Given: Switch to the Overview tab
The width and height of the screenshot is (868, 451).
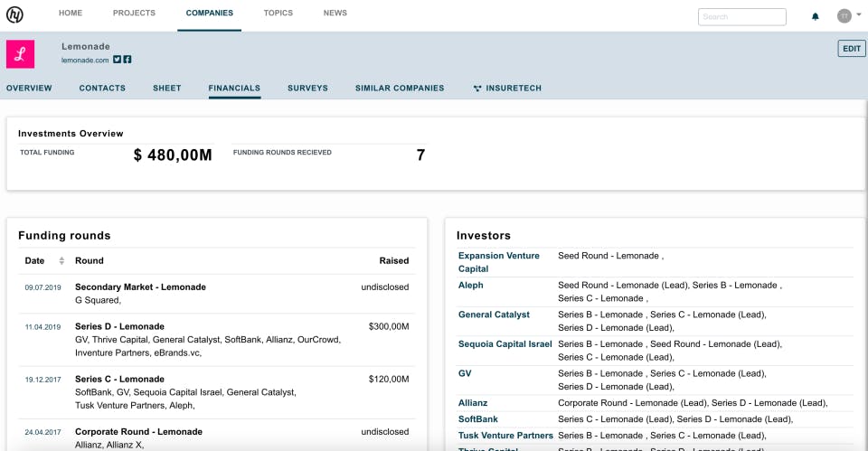Looking at the screenshot, I should coord(29,88).
